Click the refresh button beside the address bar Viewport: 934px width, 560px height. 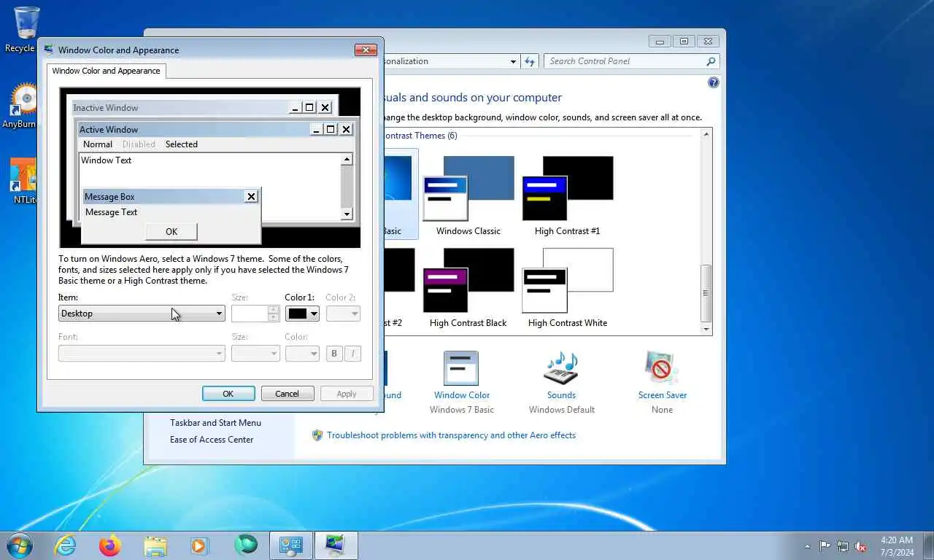coord(530,61)
